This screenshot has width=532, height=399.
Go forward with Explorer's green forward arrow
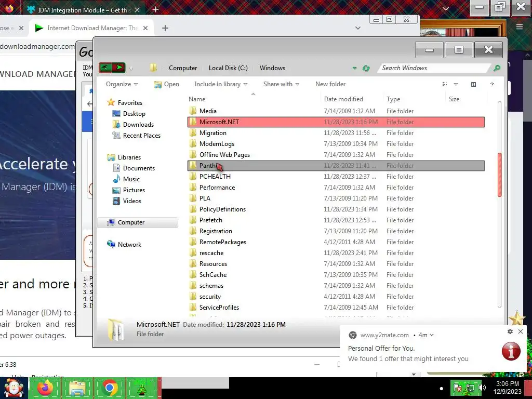[x=119, y=68]
